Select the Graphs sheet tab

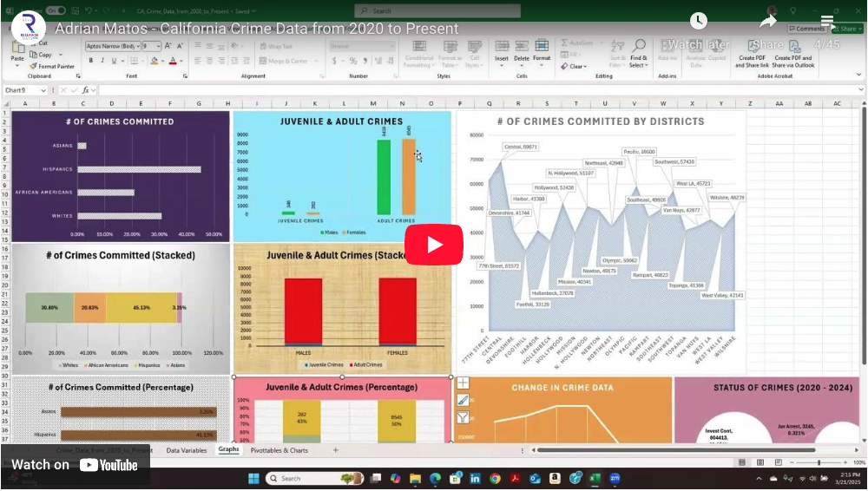(228, 450)
